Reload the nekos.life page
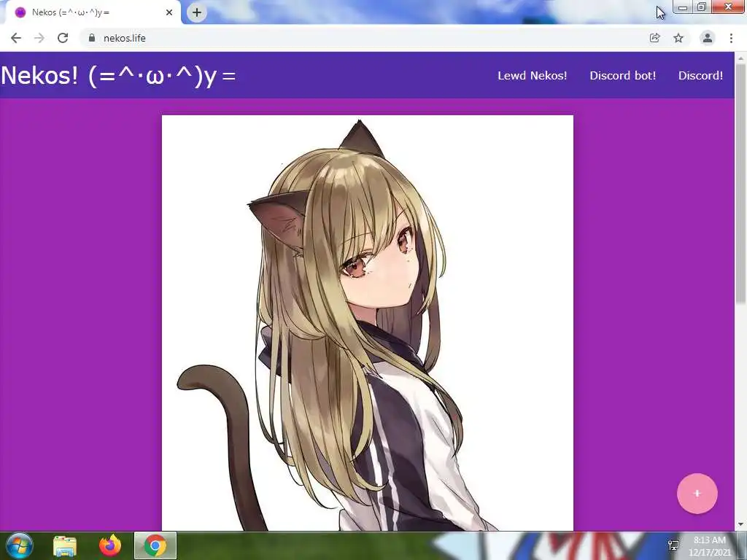Screen dimensions: 747x560 pyautogui.click(x=63, y=38)
